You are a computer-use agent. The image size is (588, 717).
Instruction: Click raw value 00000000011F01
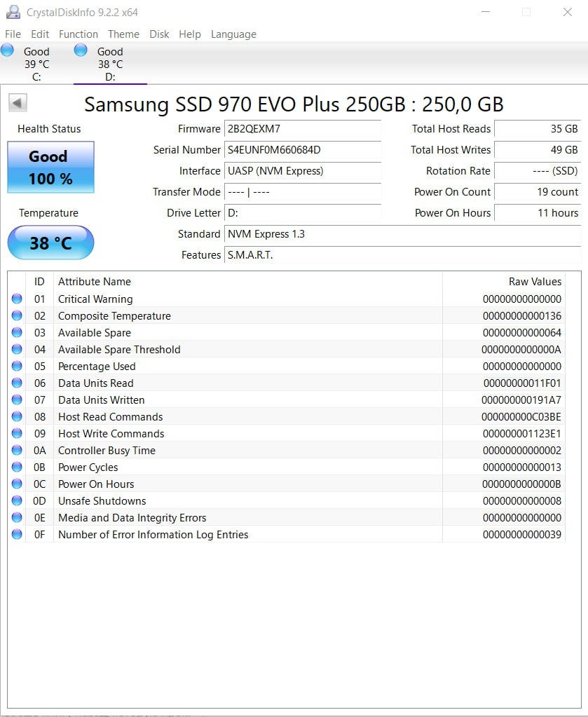(x=522, y=383)
